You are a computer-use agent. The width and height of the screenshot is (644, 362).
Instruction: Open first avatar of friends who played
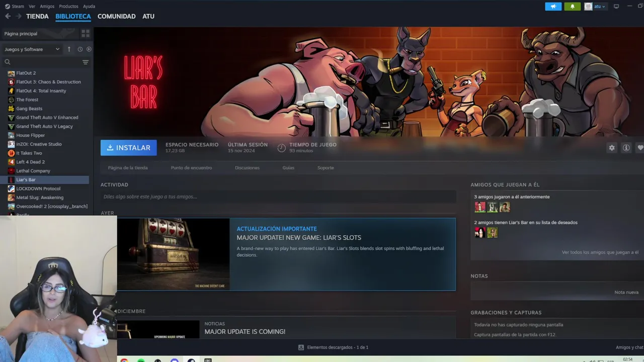[x=480, y=207]
